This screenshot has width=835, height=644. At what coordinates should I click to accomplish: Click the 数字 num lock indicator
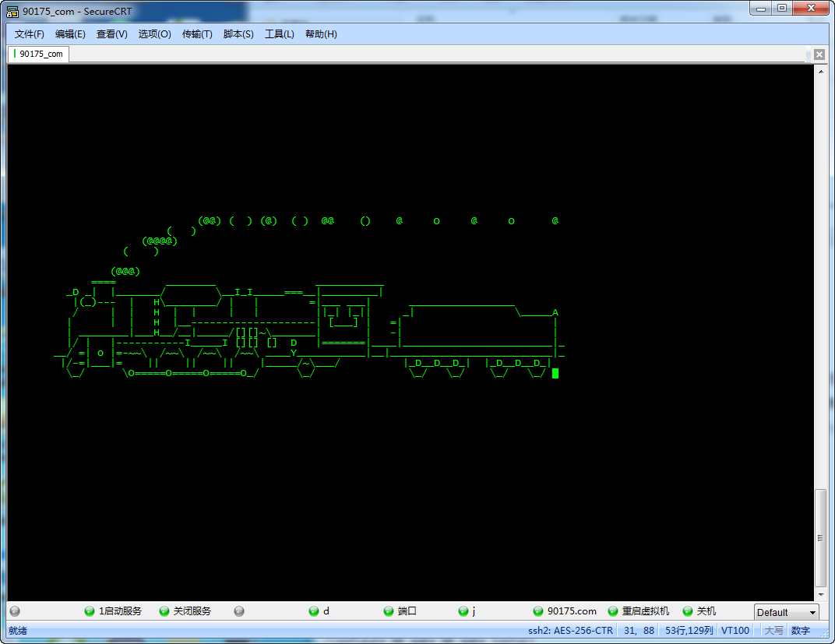tap(801, 631)
